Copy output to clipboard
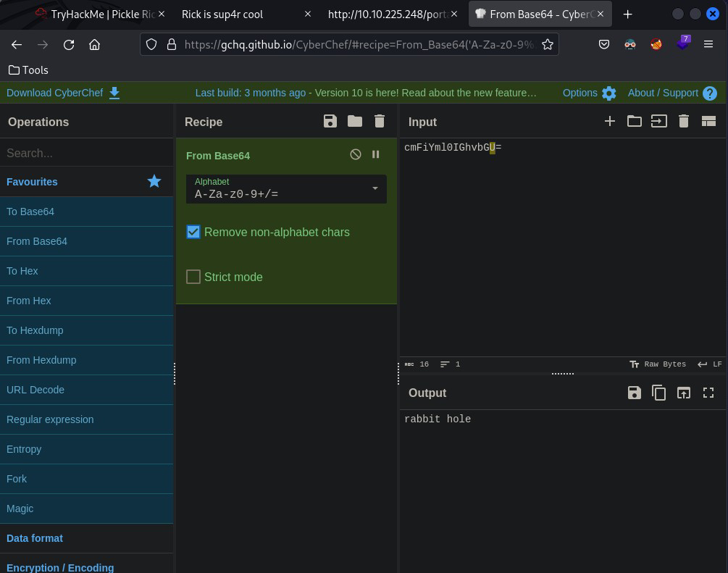This screenshot has width=728, height=573. (659, 393)
